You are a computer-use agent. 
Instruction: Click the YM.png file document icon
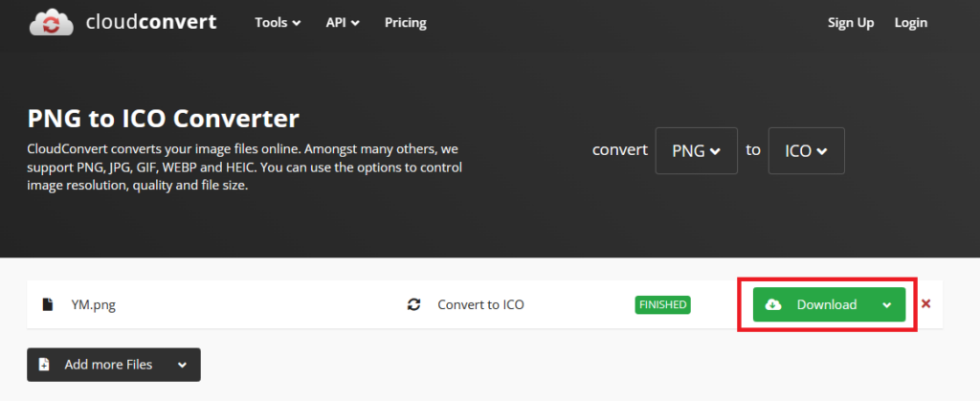[x=47, y=305]
